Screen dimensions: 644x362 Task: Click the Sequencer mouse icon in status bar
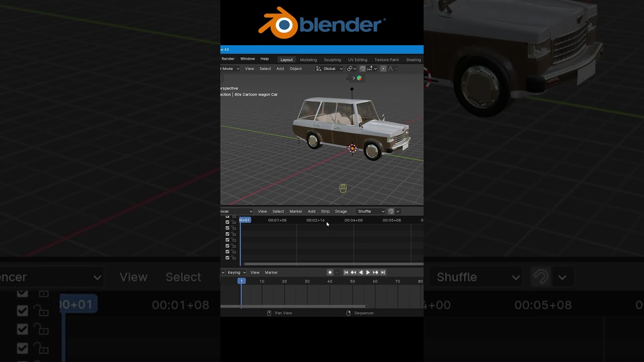(349, 313)
